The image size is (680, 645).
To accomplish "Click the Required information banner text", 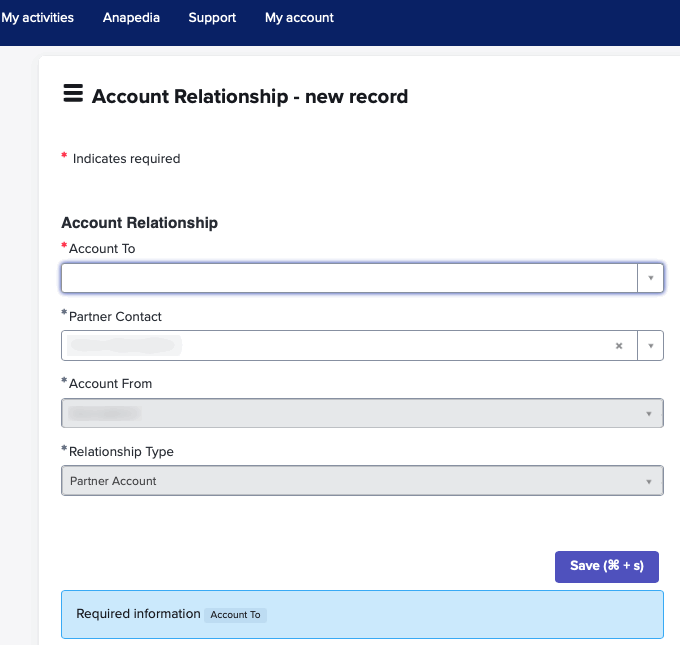I will point(138,614).
